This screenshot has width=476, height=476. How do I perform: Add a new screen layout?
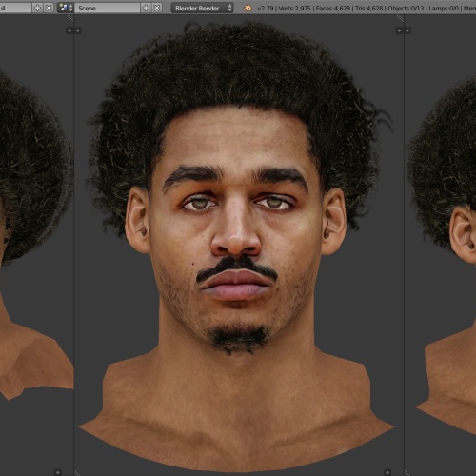(x=37, y=8)
